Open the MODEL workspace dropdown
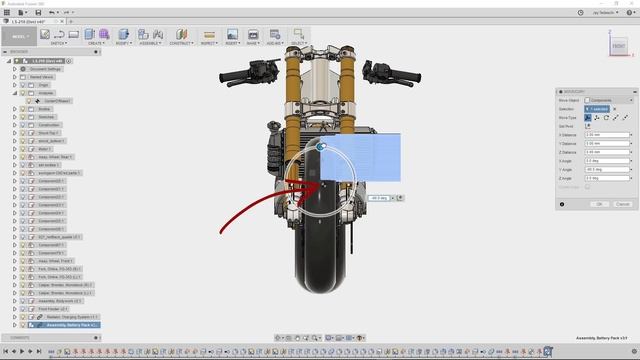Viewport: 640px width, 360px height. tap(19, 36)
